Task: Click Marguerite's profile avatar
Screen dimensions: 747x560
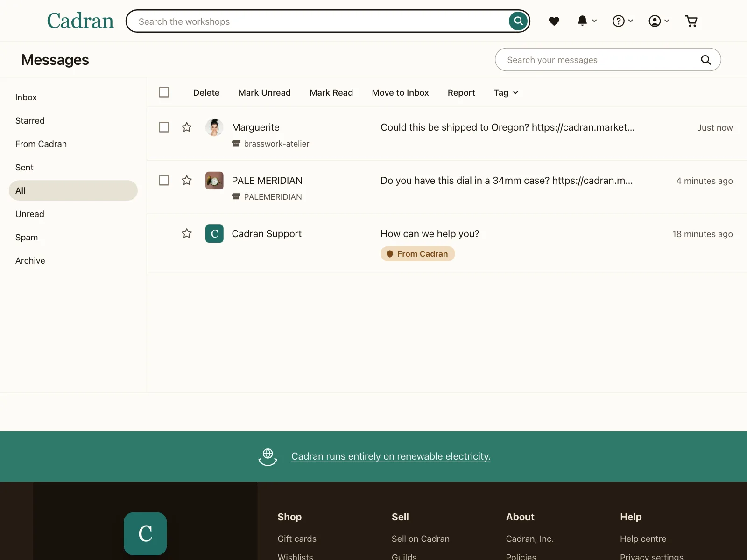Action: click(x=214, y=127)
